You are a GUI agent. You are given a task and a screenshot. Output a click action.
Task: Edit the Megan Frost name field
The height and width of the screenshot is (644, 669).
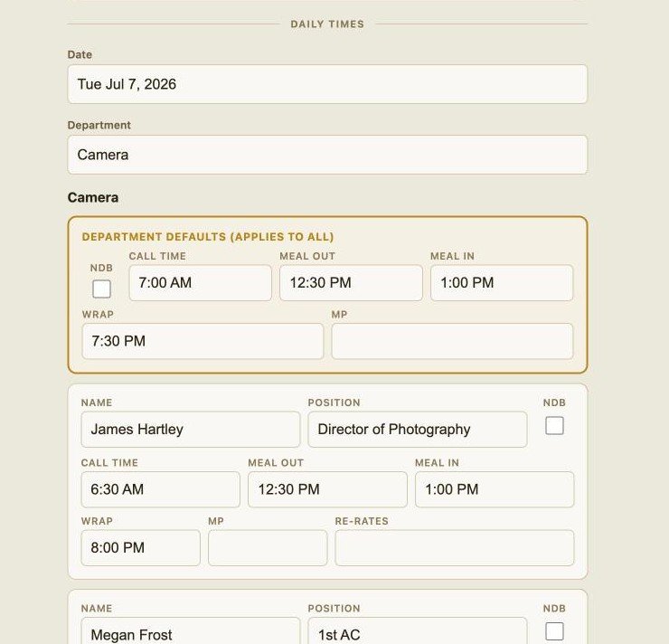pos(190,631)
